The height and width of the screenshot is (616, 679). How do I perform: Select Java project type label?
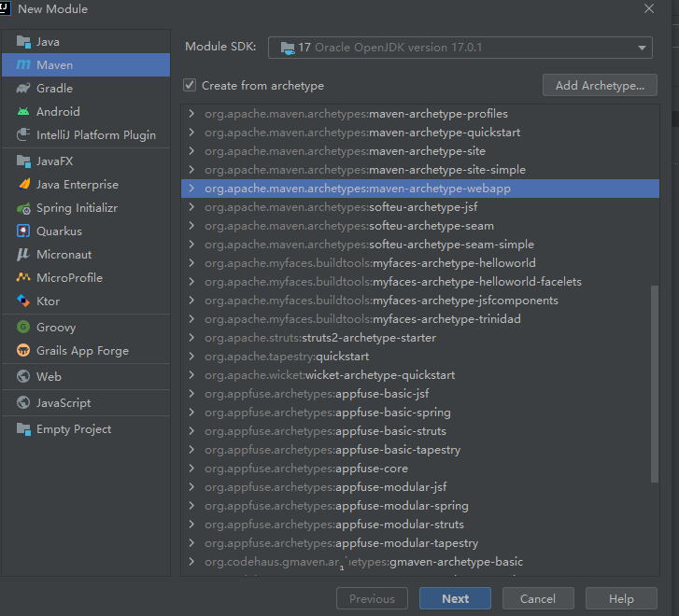(x=48, y=42)
